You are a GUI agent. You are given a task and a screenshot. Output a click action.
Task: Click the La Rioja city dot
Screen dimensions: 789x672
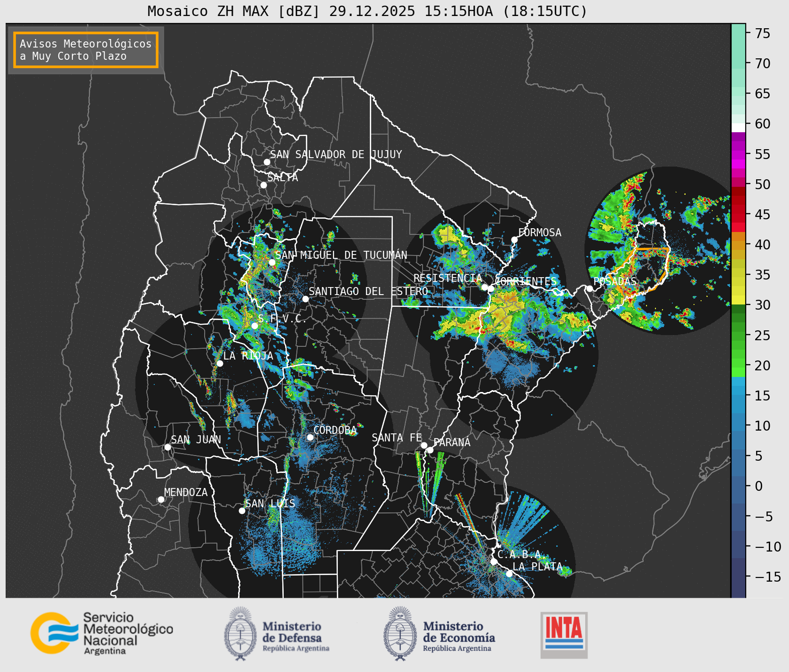point(220,363)
